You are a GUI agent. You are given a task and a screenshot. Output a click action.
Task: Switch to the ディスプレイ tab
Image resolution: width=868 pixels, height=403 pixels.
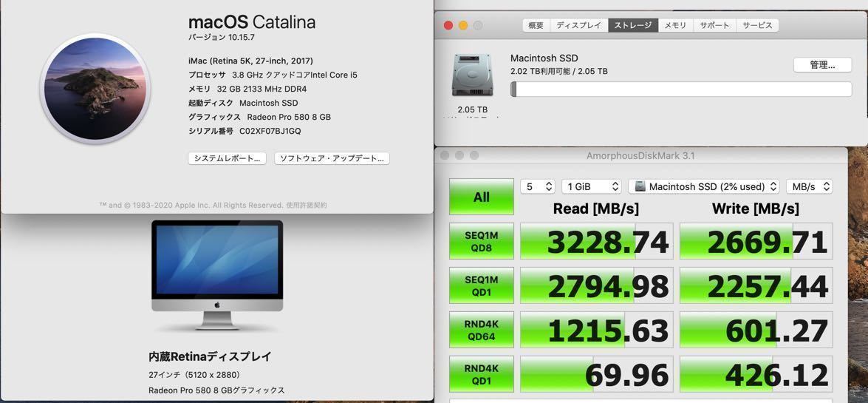click(579, 25)
